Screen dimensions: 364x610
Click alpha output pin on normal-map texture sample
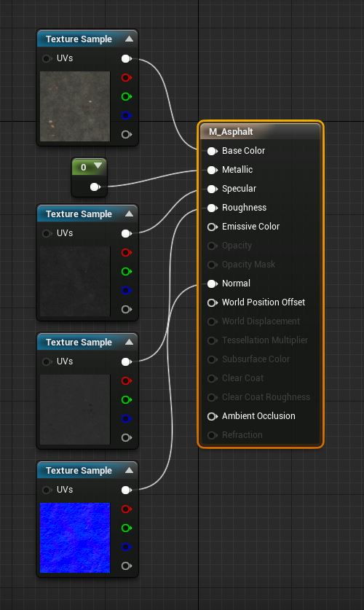126,566
